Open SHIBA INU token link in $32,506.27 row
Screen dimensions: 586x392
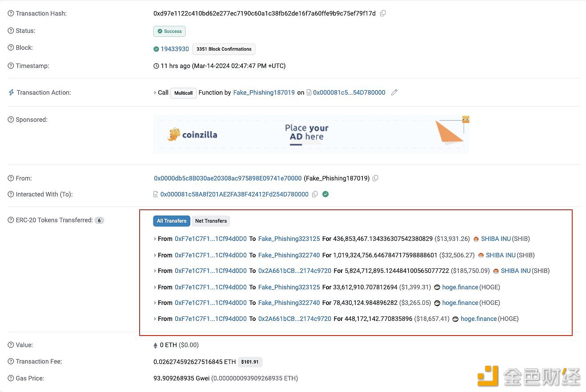point(501,255)
